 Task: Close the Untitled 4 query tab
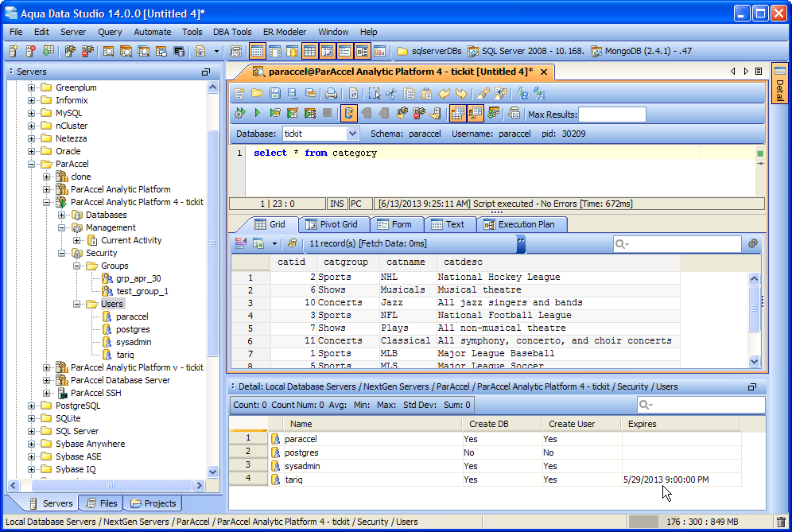544,72
